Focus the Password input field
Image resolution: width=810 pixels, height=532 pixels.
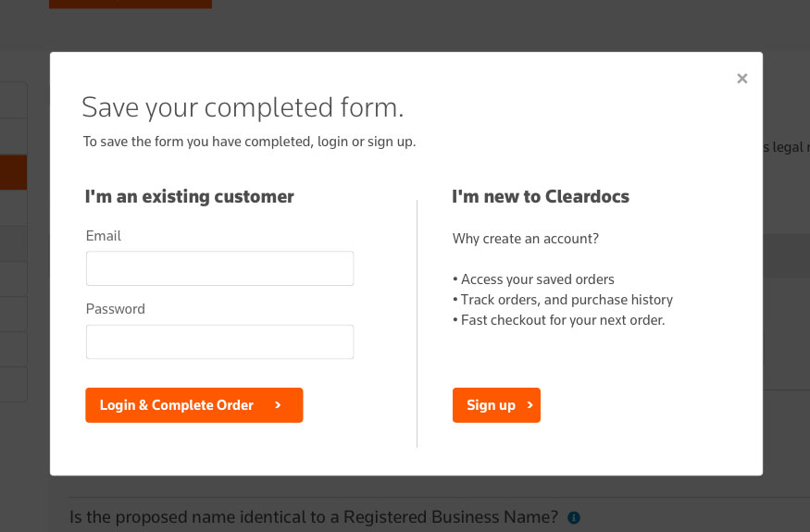219,341
